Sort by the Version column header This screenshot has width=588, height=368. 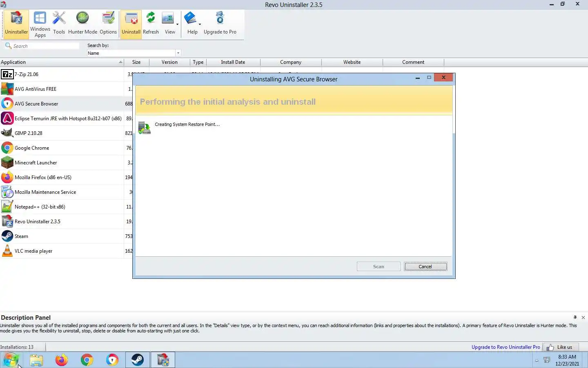[x=169, y=62]
